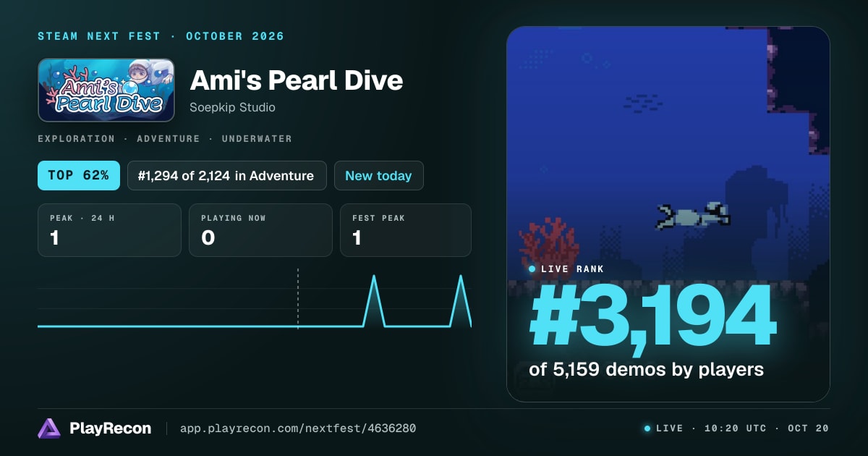Click the LIVE status dot in the footer
This screenshot has height=456, width=868.
(x=647, y=428)
